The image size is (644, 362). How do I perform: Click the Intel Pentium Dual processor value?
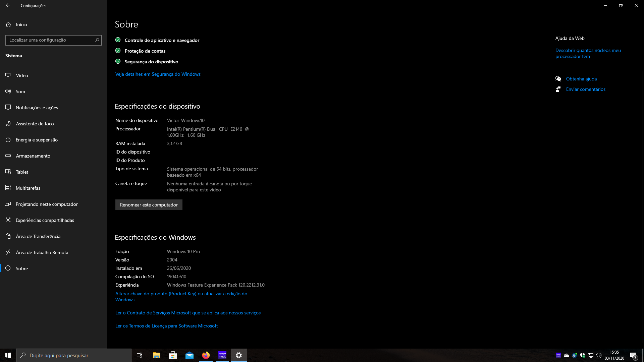(x=208, y=132)
